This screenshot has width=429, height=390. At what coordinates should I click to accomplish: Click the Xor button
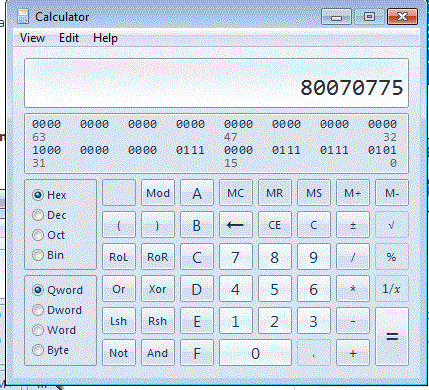click(158, 289)
